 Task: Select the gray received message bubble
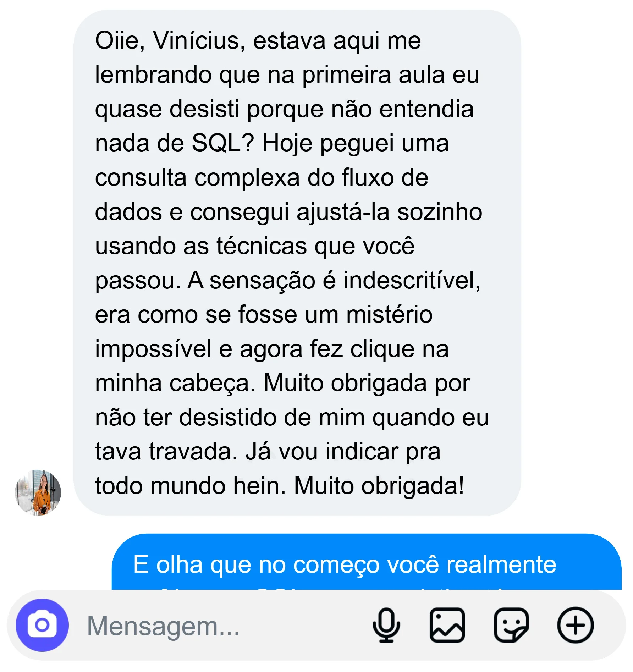click(x=297, y=263)
